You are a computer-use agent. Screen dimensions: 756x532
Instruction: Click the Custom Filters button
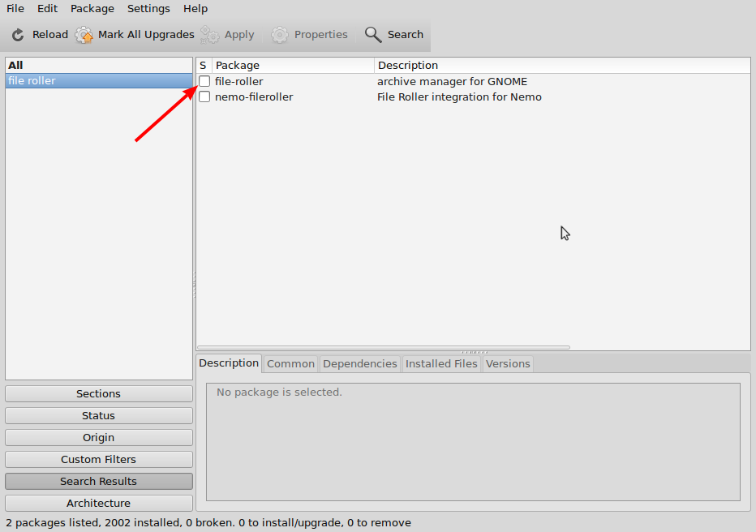(x=99, y=459)
